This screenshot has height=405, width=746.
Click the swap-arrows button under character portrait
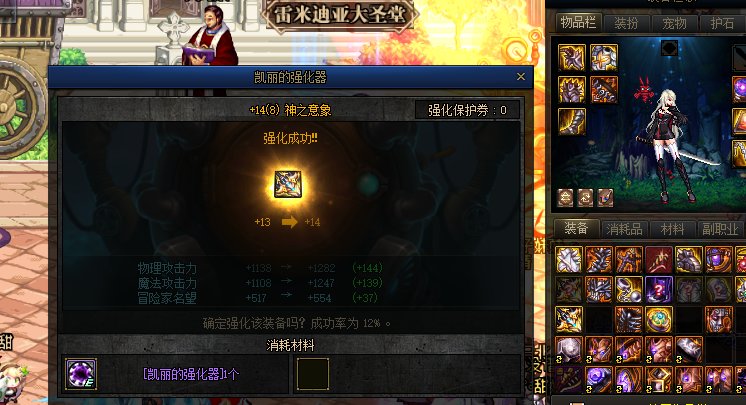click(585, 198)
